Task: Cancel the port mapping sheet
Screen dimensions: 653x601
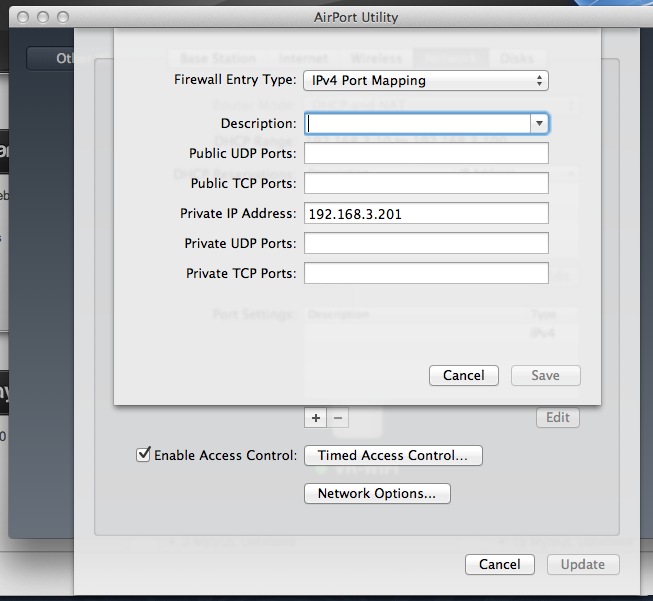Action: 464,375
